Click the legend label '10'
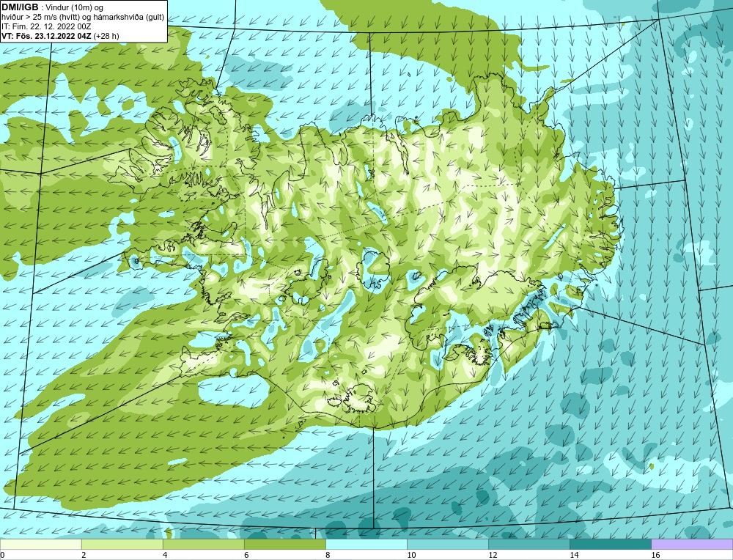The image size is (733, 560). [411, 555]
